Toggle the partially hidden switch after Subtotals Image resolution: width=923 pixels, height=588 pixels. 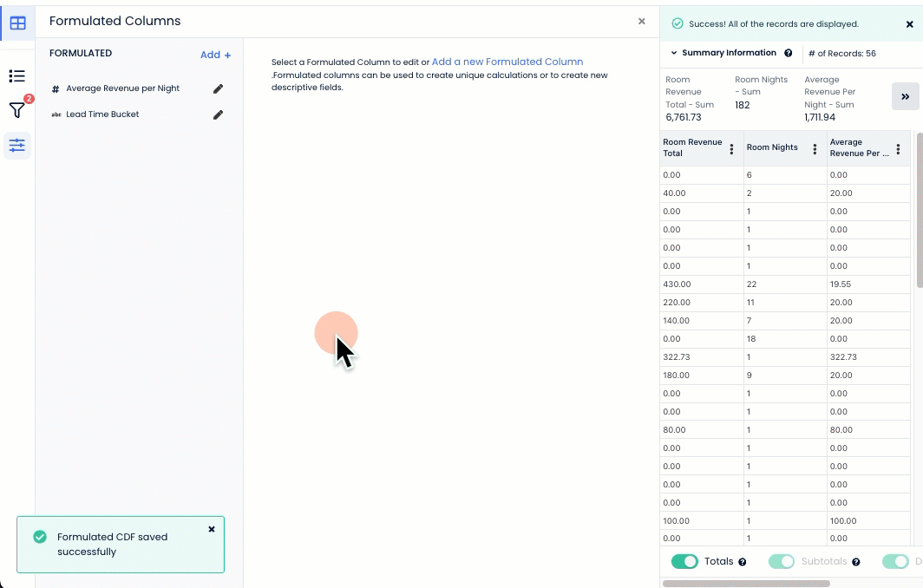coord(895,561)
